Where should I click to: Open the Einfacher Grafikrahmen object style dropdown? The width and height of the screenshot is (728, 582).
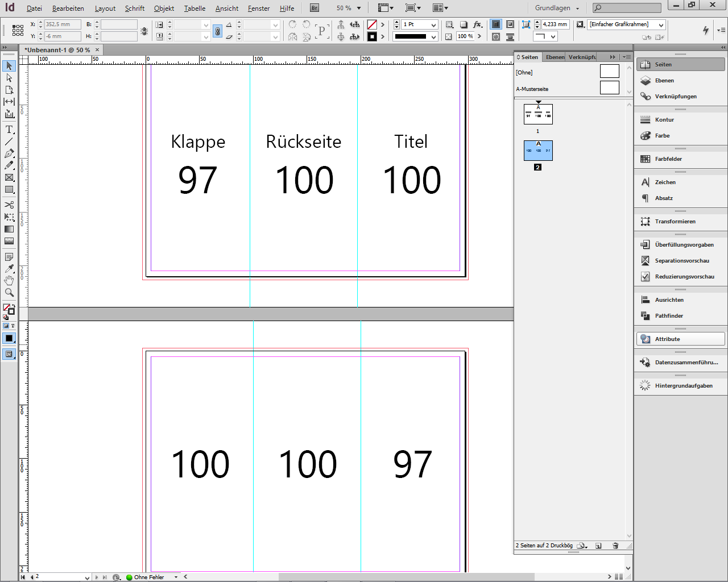(x=661, y=25)
